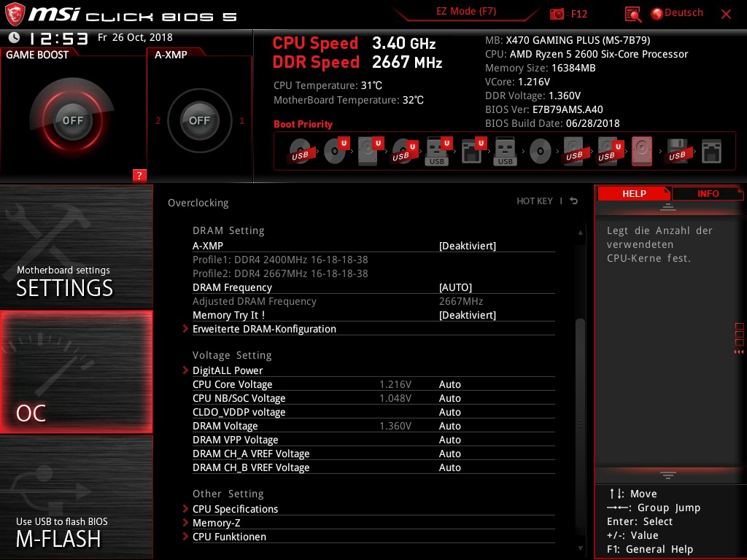The width and height of the screenshot is (747, 560).
Task: Switch to EZ Mode (F7)
Action: point(466,12)
